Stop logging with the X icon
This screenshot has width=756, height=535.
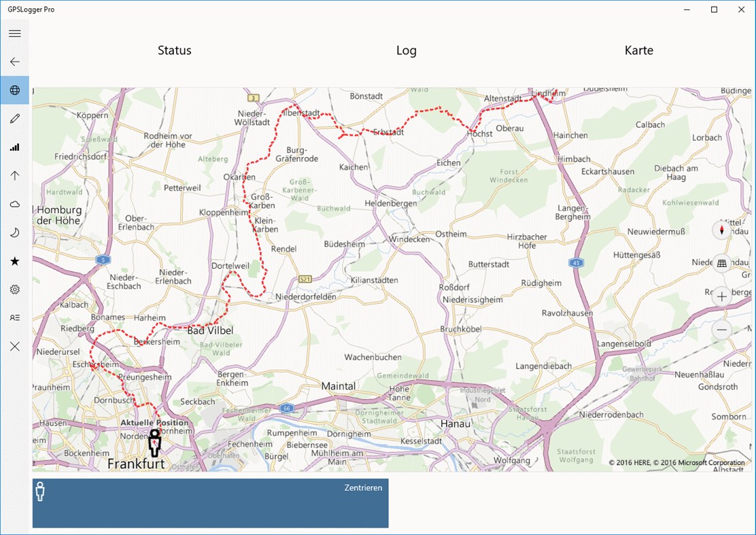click(x=15, y=347)
